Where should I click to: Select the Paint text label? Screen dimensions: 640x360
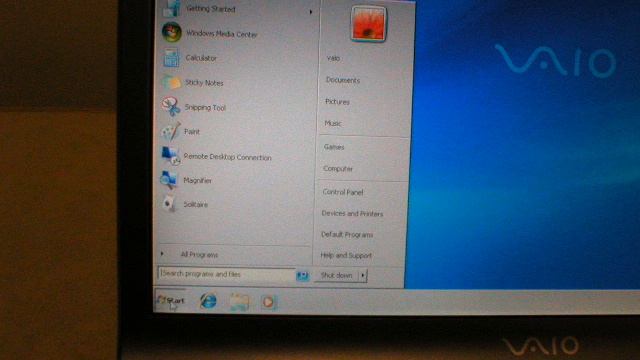pyautogui.click(x=191, y=132)
